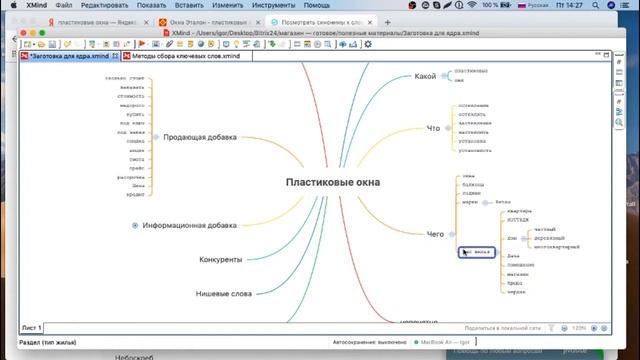
Task: Click Автосохранение: выключено status
Action: pos(370,342)
